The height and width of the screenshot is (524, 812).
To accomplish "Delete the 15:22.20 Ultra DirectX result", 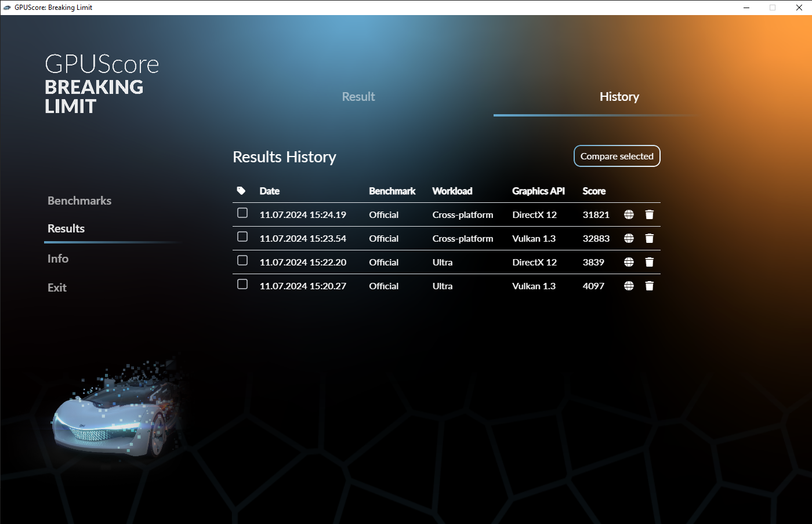I will [650, 262].
